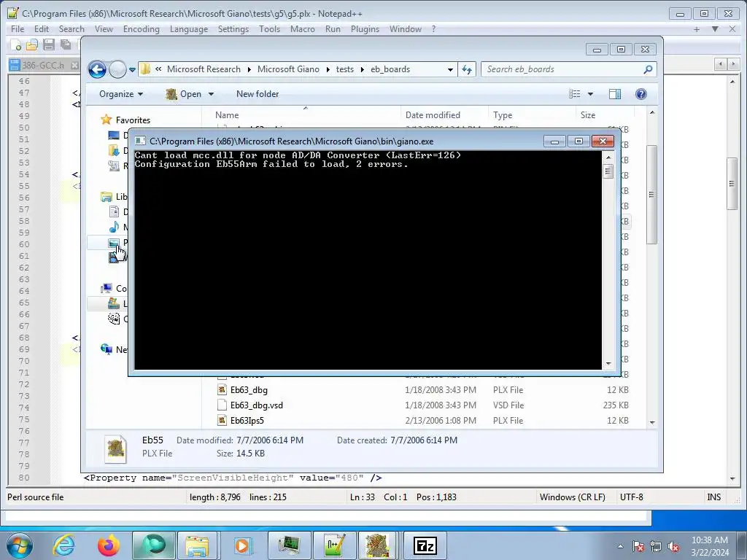Click Explorer forward navigation button
This screenshot has height=560, width=747.
(117, 69)
